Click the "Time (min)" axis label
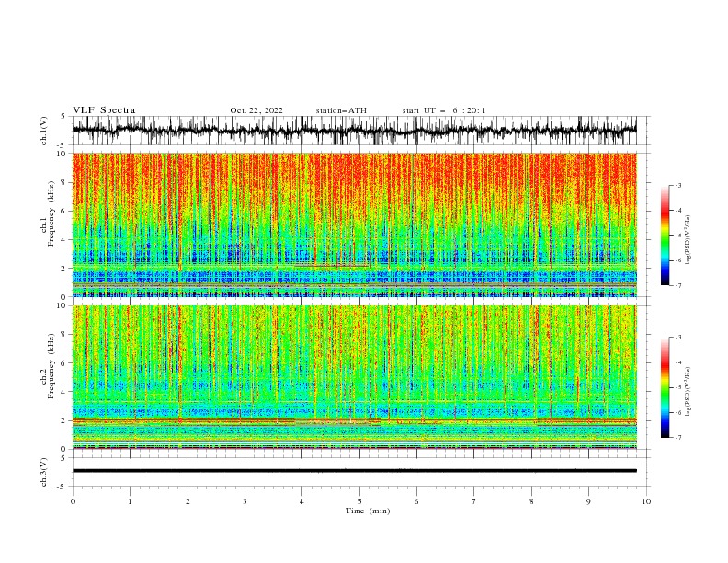Viewport: 728px width, 563px height. pos(368,511)
